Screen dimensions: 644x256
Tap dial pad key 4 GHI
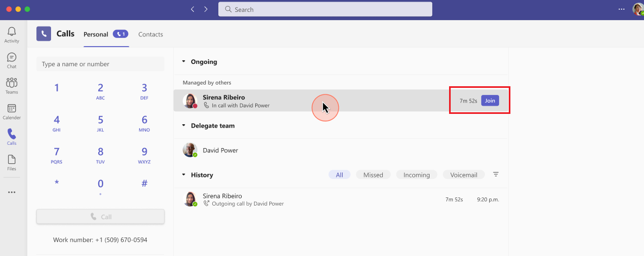(x=56, y=124)
